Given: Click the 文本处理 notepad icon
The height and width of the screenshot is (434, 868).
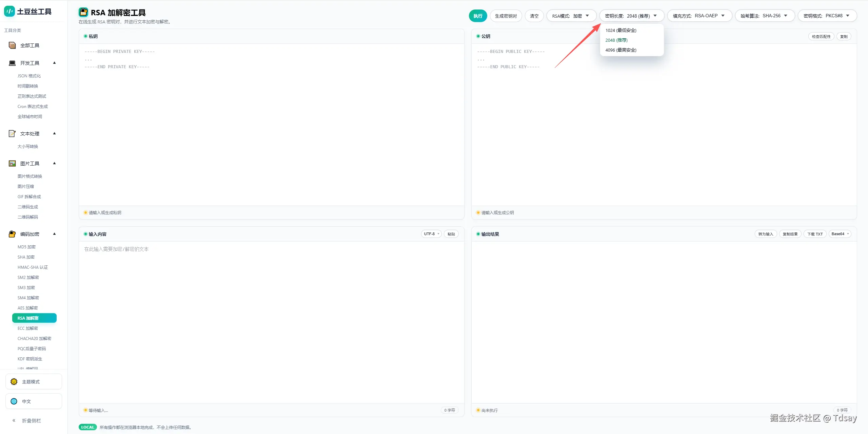Looking at the screenshot, I should 12,134.
